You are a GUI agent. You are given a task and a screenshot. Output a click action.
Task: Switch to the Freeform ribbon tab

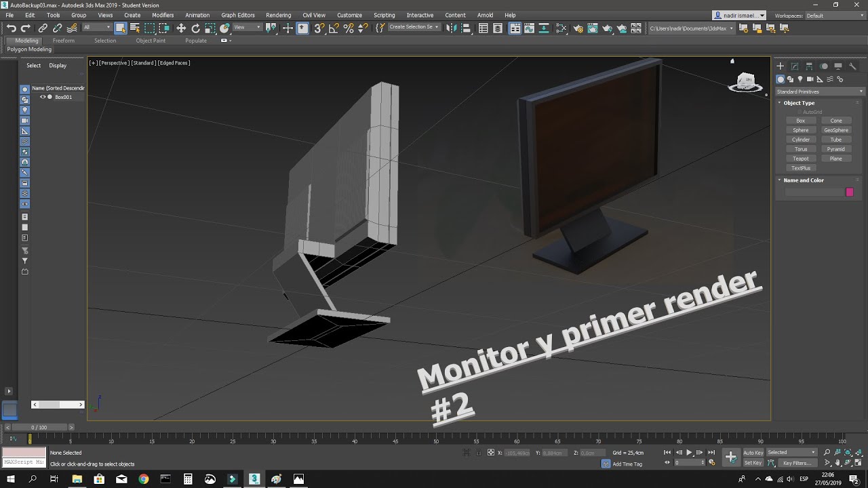[x=64, y=41]
